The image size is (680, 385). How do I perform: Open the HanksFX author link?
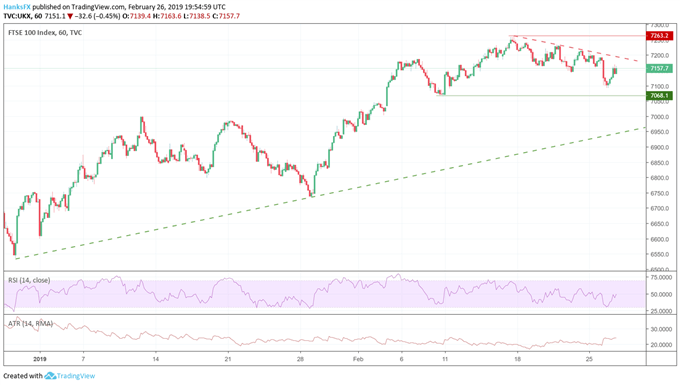tap(17, 7)
